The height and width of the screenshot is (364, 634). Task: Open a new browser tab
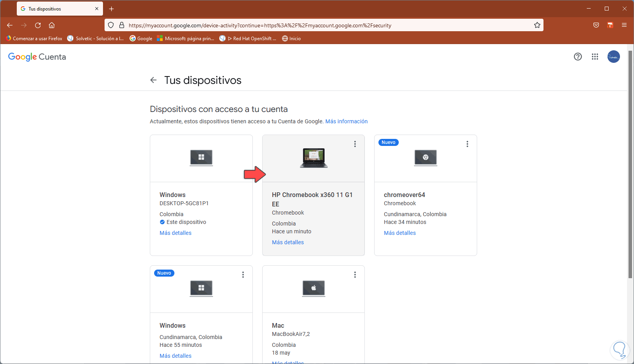[x=112, y=9]
